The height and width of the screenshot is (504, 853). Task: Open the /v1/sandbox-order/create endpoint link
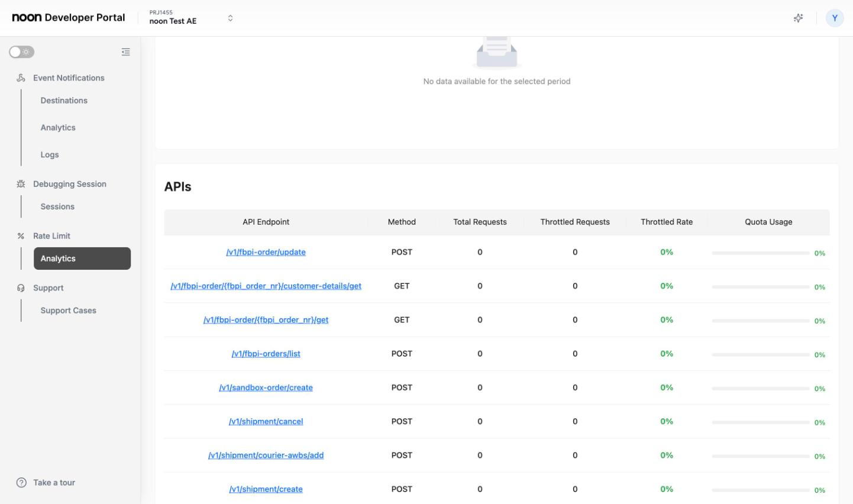click(266, 387)
